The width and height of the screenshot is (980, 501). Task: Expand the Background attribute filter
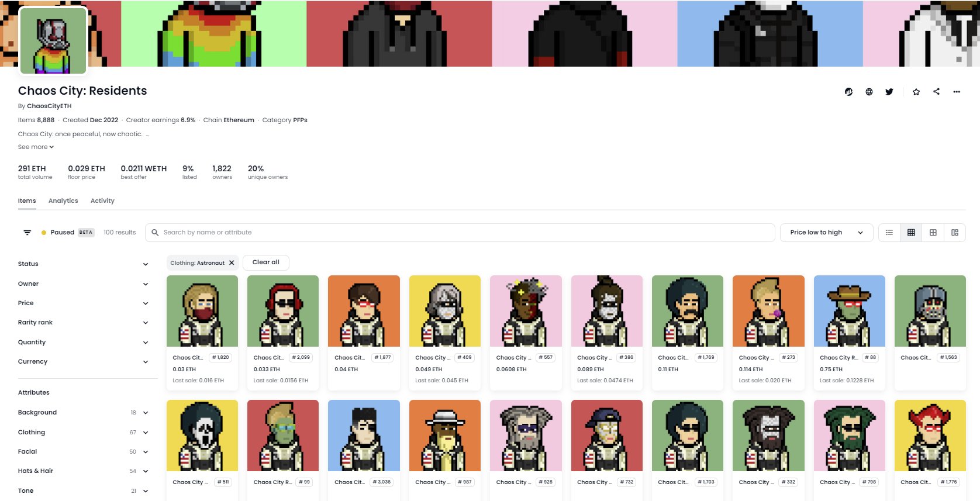(83, 413)
